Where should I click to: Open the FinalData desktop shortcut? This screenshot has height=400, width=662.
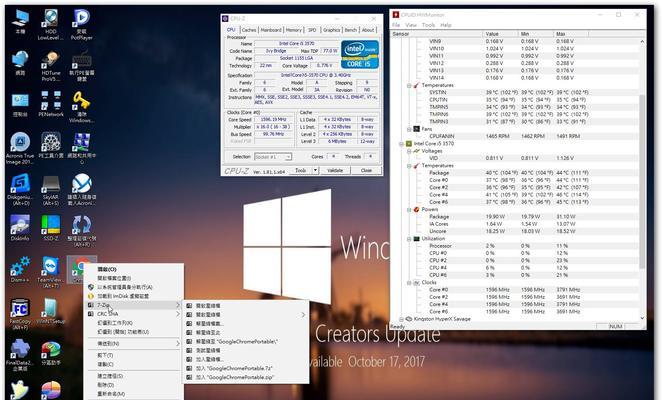click(x=20, y=355)
